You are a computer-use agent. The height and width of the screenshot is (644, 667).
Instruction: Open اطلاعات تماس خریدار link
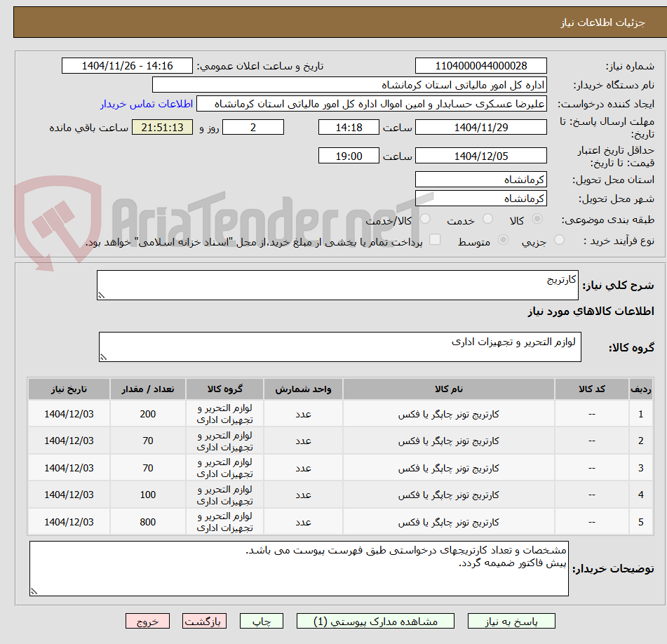point(147,104)
